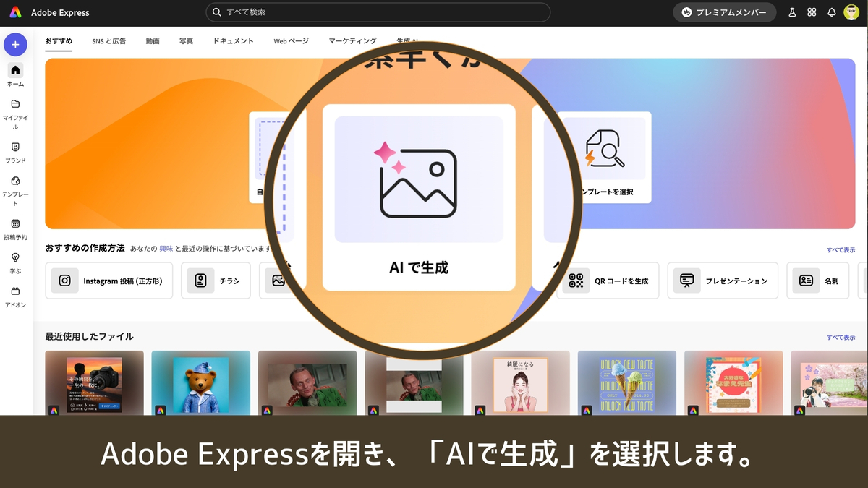Click the QR コードを生成 button

608,281
